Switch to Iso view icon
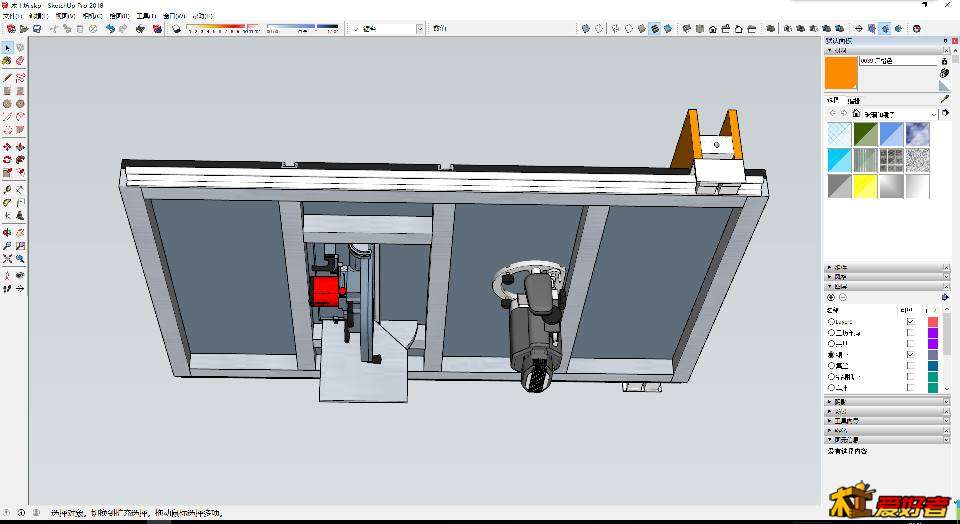This screenshot has height=524, width=960. (687, 28)
